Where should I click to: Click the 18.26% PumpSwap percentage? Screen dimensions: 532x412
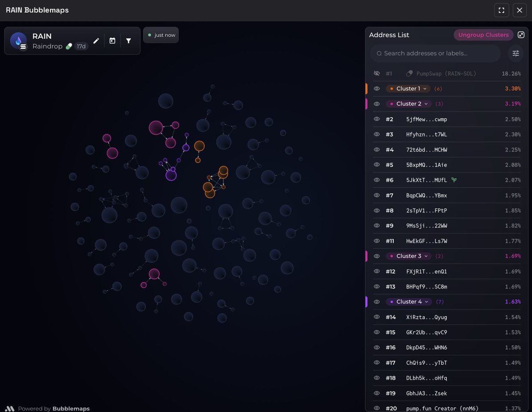[x=511, y=74]
